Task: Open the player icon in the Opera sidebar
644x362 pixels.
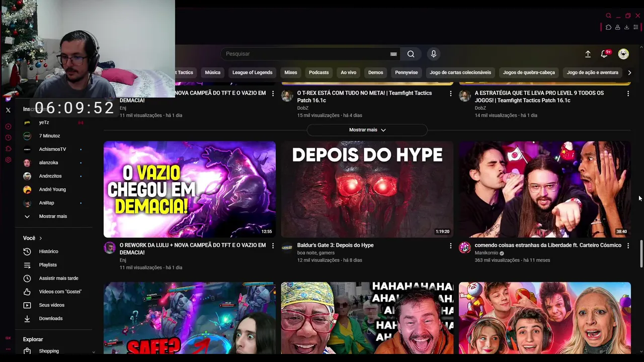Action: [x=8, y=127]
